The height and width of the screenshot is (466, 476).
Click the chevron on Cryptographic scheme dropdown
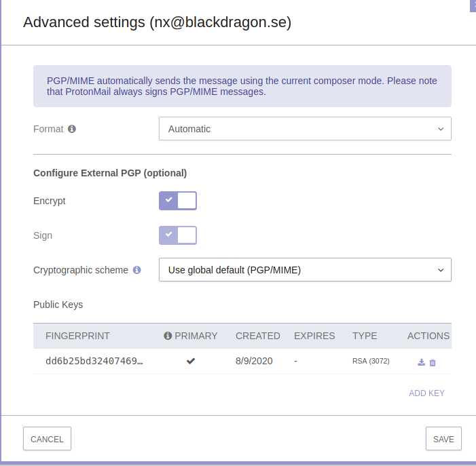click(441, 270)
